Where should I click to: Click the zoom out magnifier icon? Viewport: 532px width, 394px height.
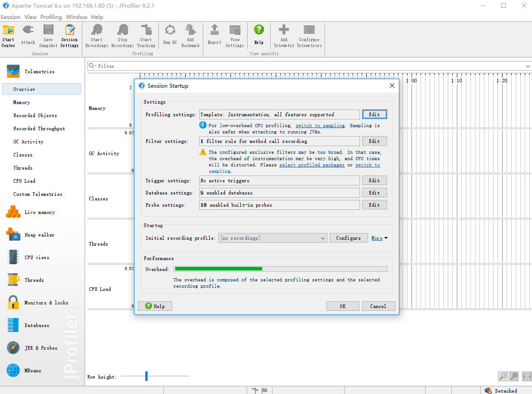click(x=514, y=376)
